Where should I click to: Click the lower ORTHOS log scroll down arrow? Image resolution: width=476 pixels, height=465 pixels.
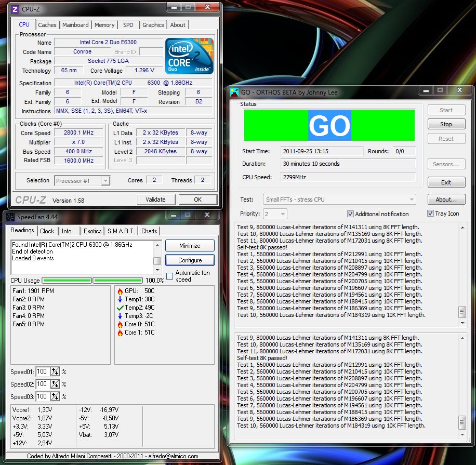click(462, 435)
